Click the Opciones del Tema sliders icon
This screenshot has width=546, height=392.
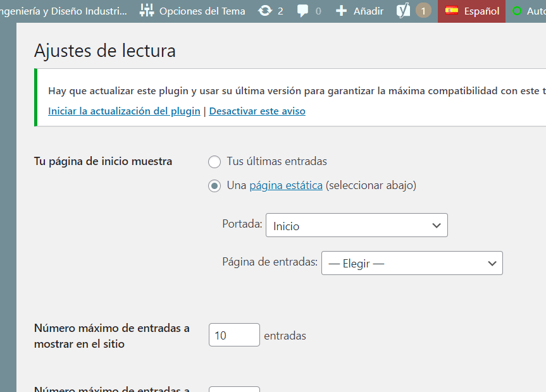click(x=147, y=11)
